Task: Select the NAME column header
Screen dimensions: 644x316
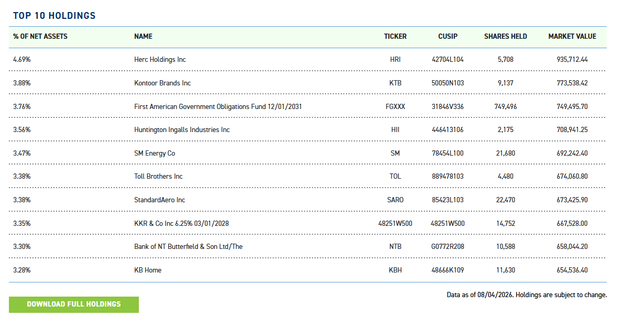Action: (143, 37)
